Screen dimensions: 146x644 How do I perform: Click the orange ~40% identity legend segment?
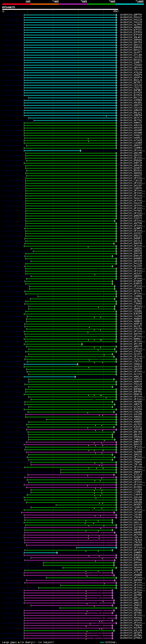click(45, 4)
